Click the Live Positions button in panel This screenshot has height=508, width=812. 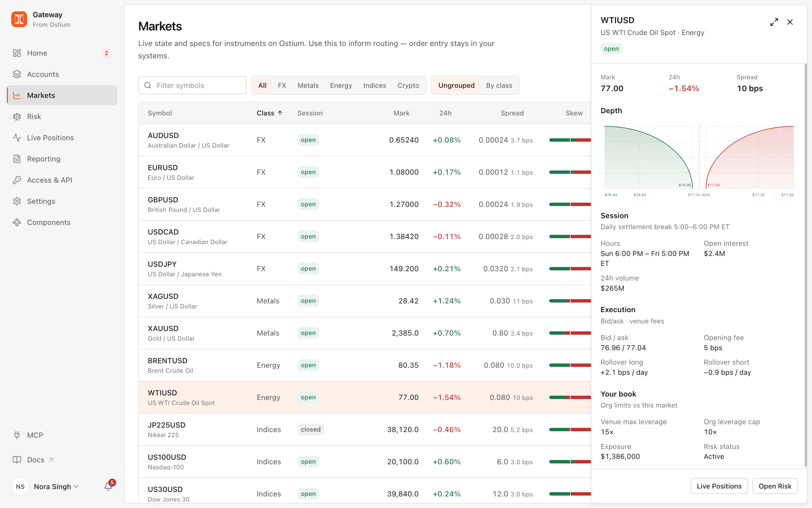pos(719,486)
